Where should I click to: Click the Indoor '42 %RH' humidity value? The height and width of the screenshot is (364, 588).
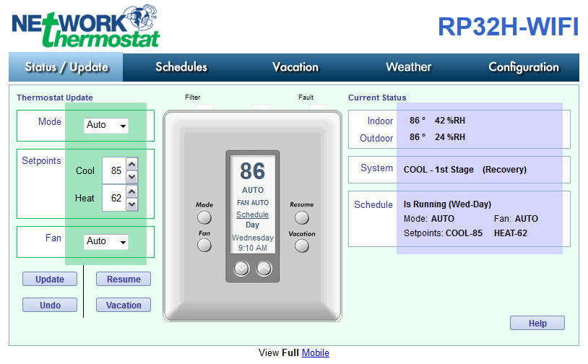(449, 121)
